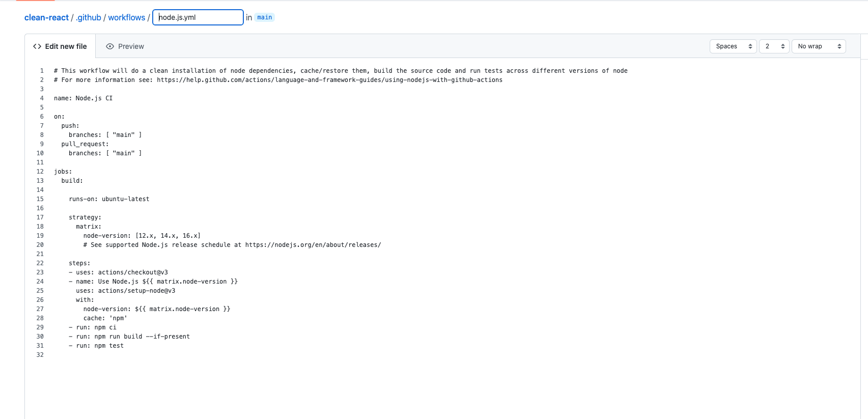Click the main branch label
Screen dimensions: 868x419
coord(264,17)
